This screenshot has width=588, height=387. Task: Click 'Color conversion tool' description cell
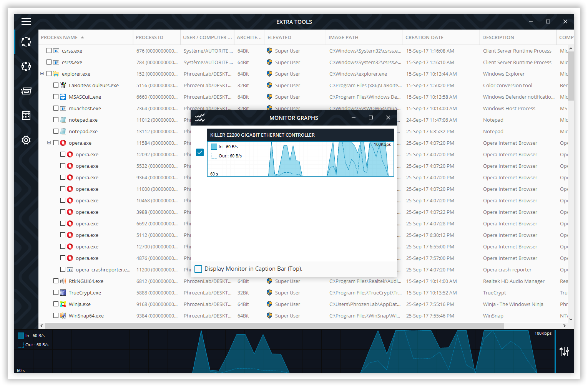pyautogui.click(x=508, y=85)
